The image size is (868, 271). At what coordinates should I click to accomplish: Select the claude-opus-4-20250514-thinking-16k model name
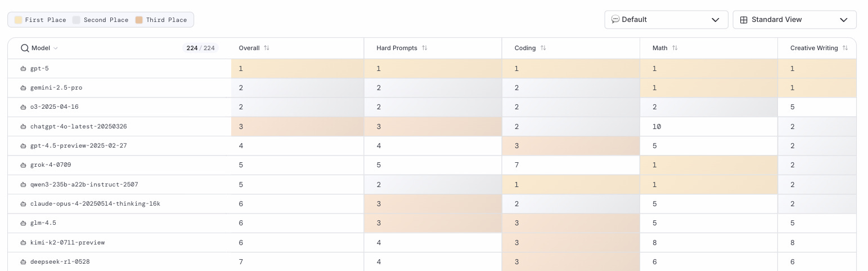click(95, 204)
